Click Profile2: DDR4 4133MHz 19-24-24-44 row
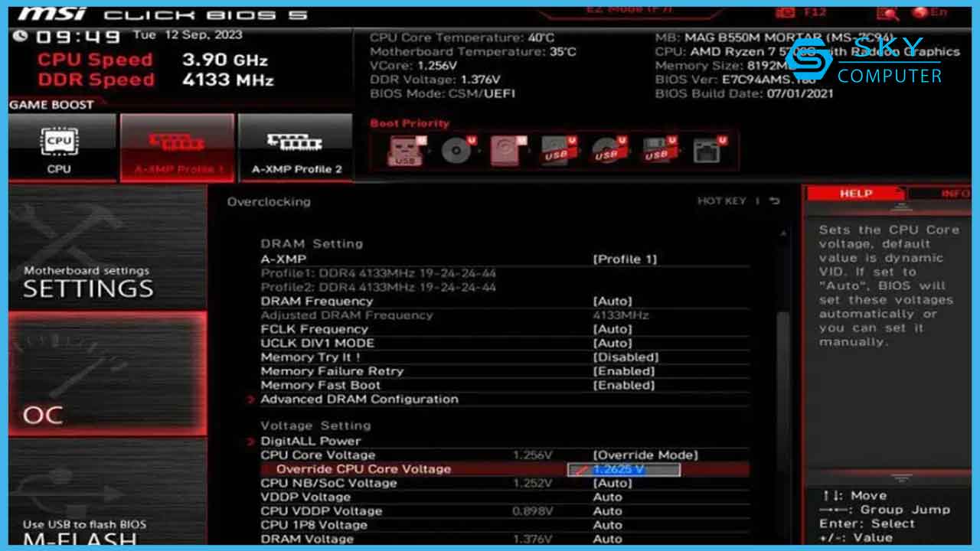This screenshot has height=551, width=980. pyautogui.click(x=378, y=287)
